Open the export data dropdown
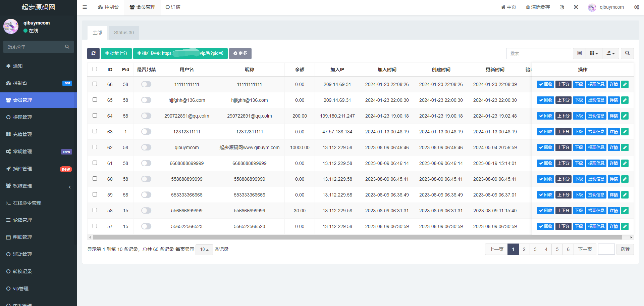This screenshot has width=644, height=306. coord(610,53)
